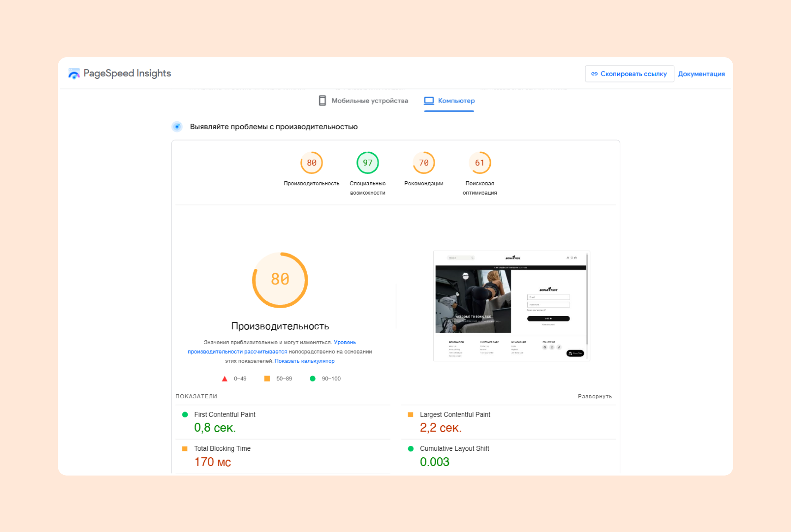Select the 70 Рекомендации score gauge
Screen dimensions: 791x532
[x=424, y=163]
